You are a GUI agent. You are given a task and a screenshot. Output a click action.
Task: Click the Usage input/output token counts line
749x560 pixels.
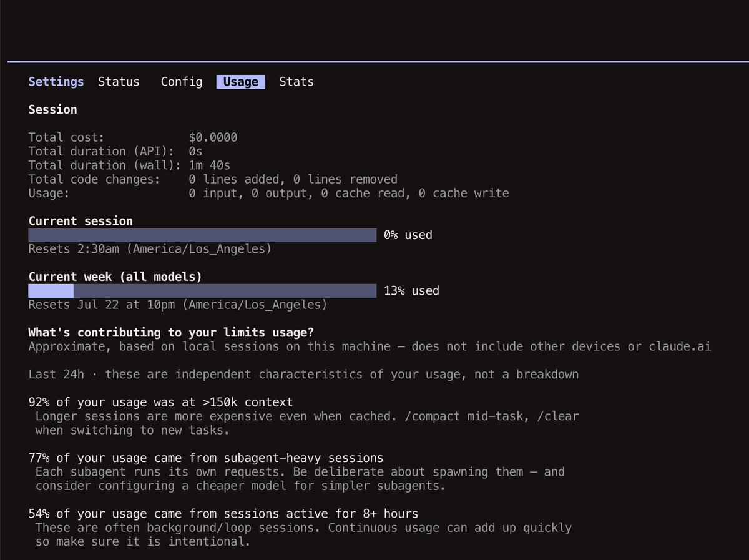pyautogui.click(x=269, y=194)
